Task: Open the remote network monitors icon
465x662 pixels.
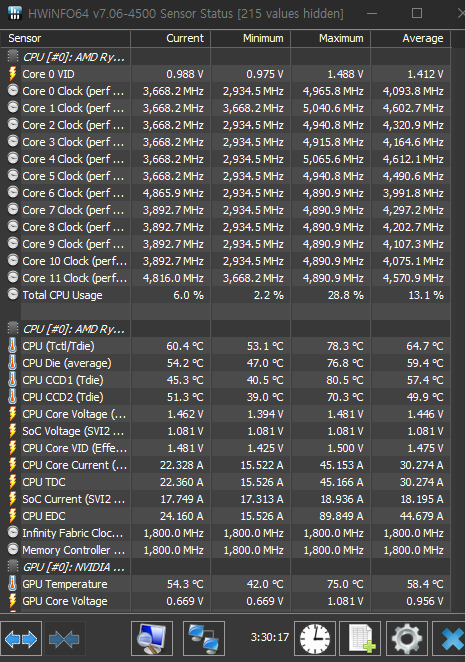Action: (204, 639)
